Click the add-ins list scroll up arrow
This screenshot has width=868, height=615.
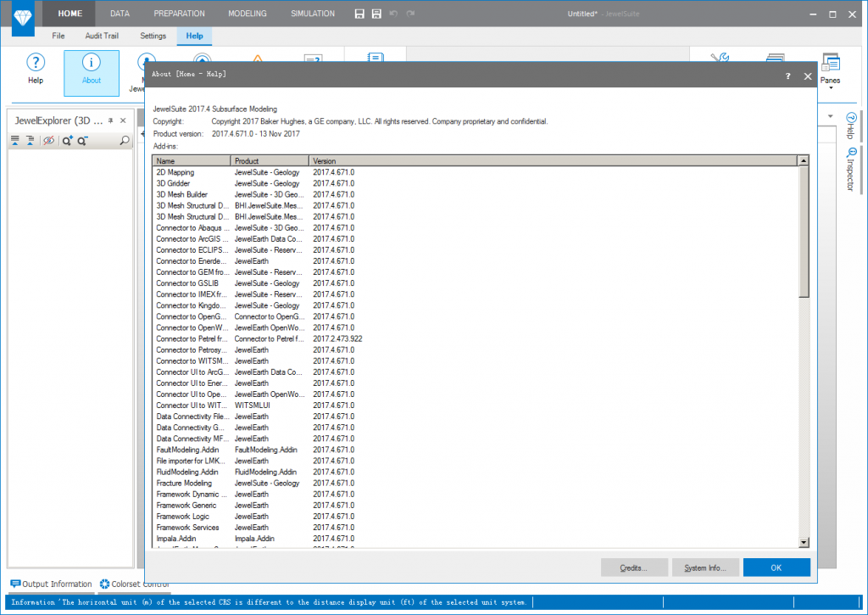coord(804,160)
